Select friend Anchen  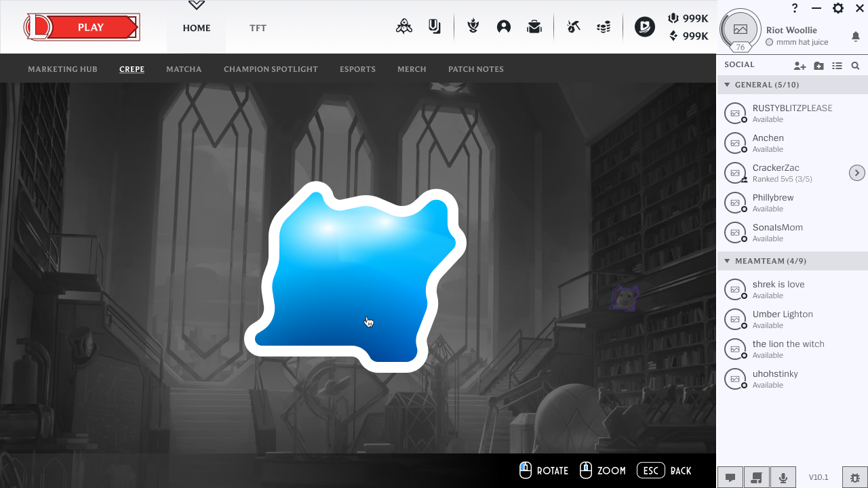coord(792,143)
